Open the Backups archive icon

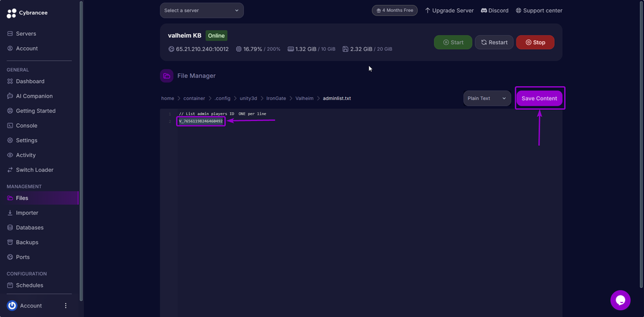pos(10,242)
